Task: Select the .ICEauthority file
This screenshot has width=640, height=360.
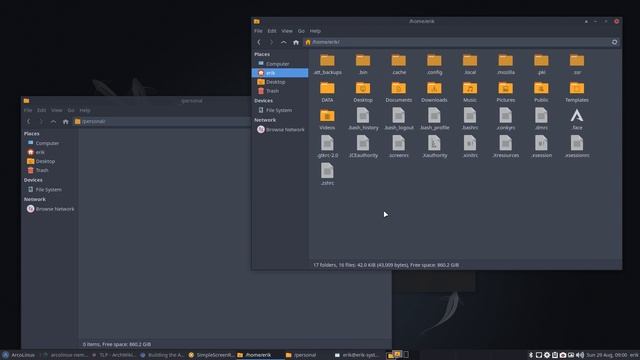Action: tap(363, 147)
